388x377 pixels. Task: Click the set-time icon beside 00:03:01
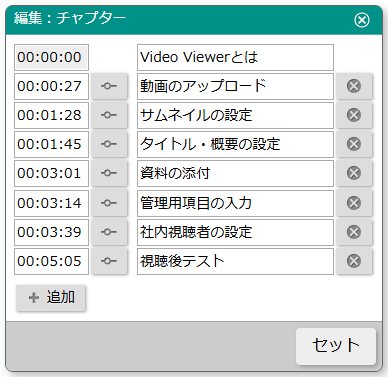[x=109, y=173]
